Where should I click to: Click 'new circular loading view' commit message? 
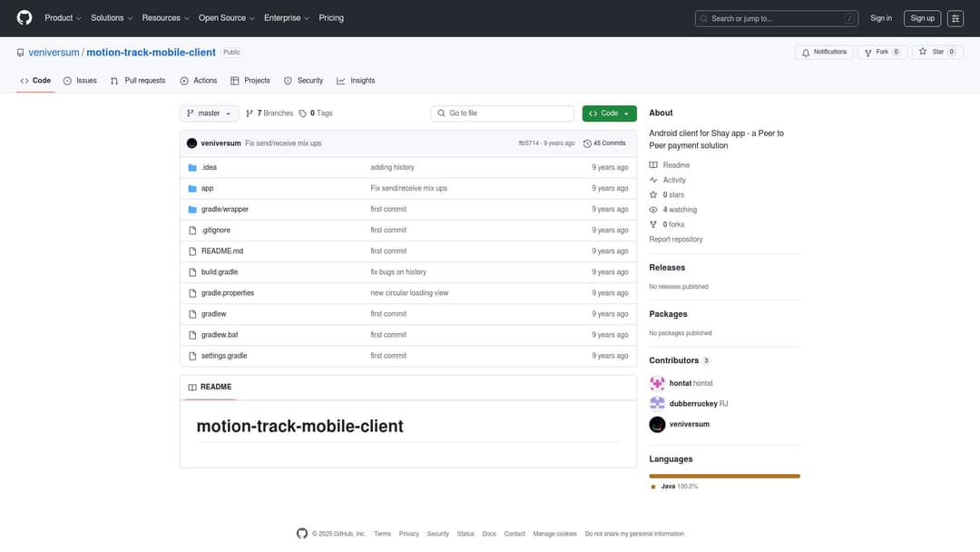coord(409,293)
